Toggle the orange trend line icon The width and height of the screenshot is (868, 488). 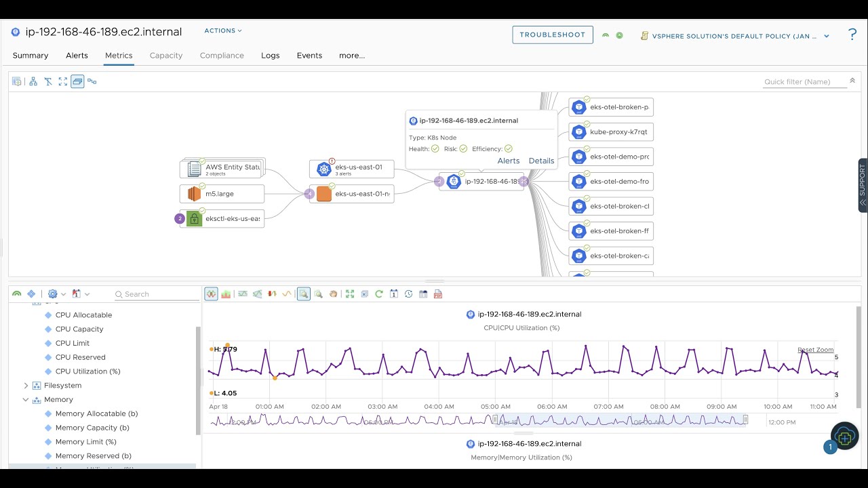287,294
